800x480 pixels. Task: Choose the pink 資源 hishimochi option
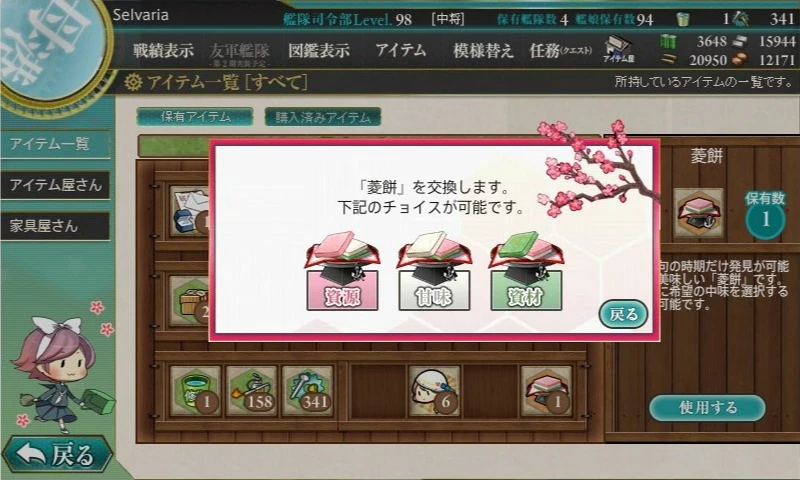point(342,271)
